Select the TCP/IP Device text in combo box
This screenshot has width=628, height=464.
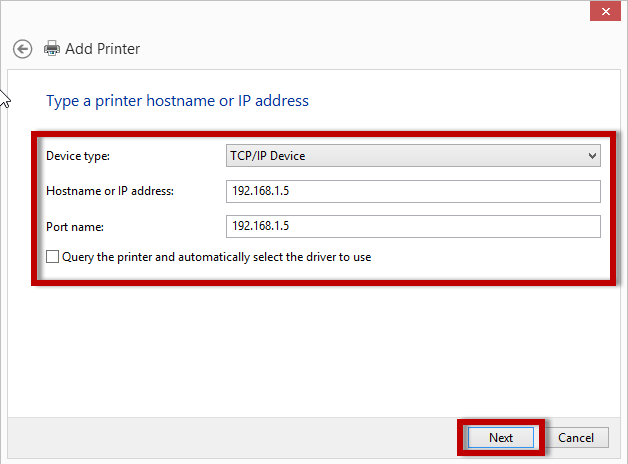click(x=268, y=156)
